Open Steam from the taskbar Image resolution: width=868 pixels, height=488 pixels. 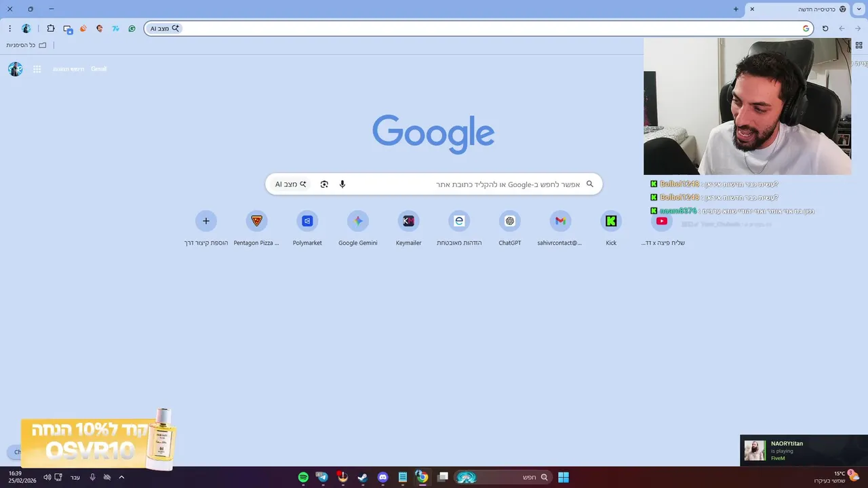363,477
